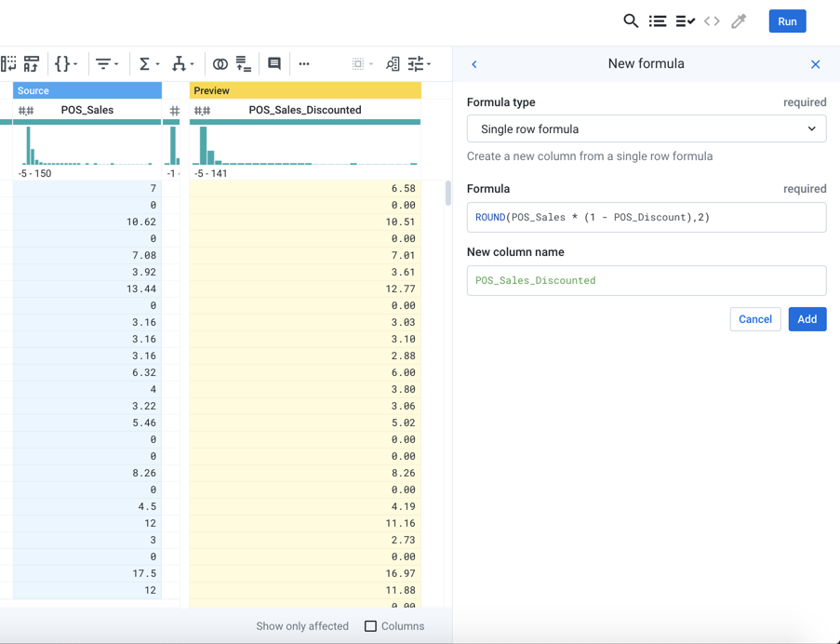This screenshot has height=644, width=840.
Task: Enable Show only affected option
Action: [301, 626]
